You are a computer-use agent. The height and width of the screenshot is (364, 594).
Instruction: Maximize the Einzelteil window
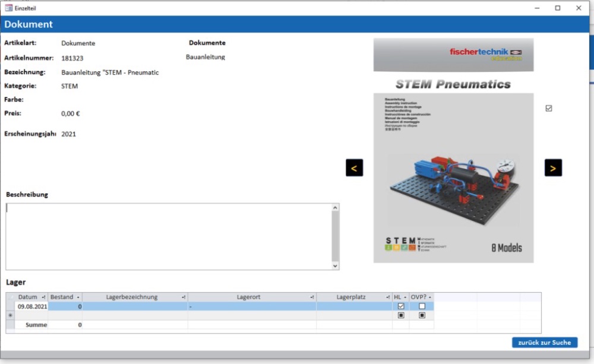point(558,8)
